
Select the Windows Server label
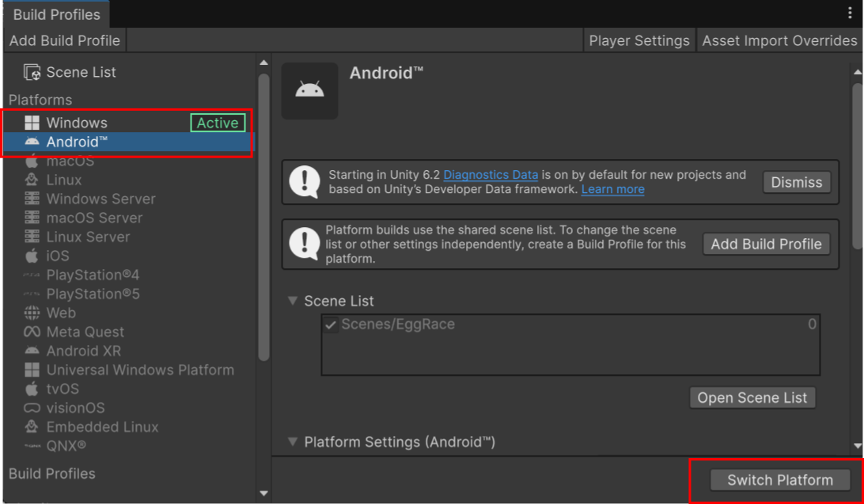point(100,199)
